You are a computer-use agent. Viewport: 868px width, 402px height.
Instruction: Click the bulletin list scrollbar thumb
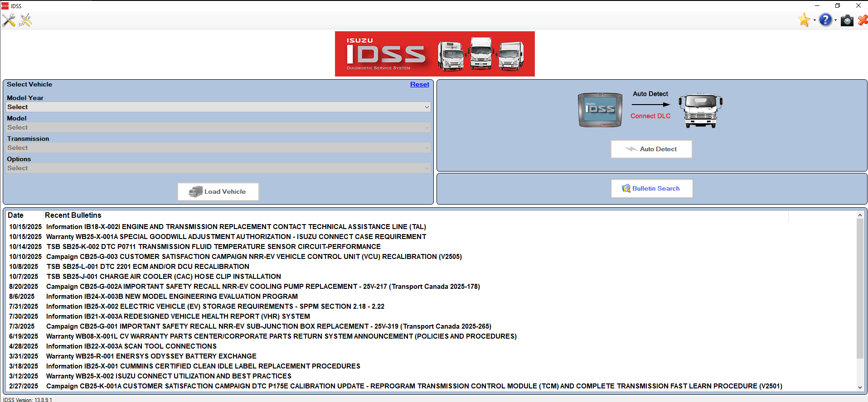pyautogui.click(x=860, y=289)
